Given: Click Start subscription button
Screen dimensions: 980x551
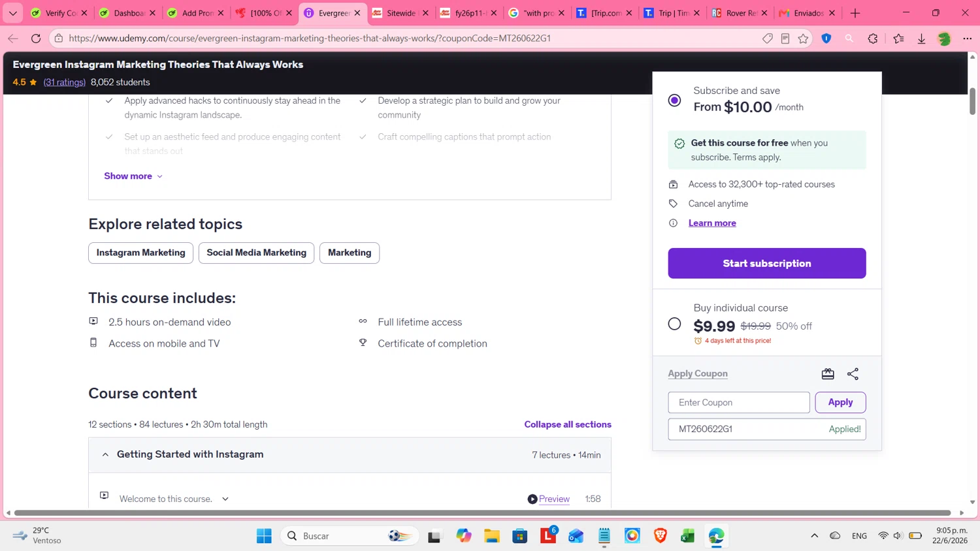Looking at the screenshot, I should pyautogui.click(x=767, y=263).
